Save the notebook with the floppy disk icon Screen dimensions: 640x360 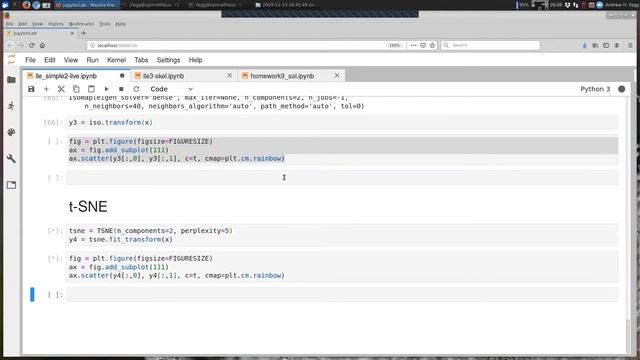tap(31, 89)
